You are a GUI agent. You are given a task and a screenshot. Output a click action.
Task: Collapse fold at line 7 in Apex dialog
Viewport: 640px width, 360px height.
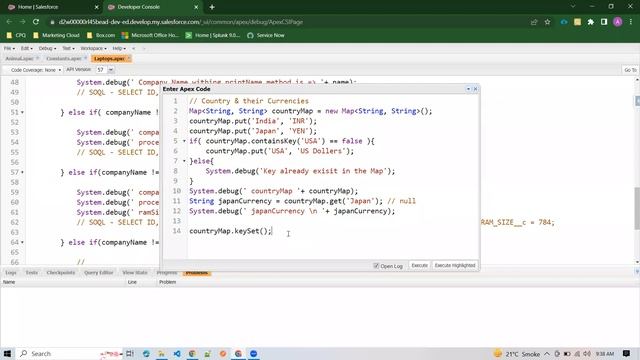pos(184,161)
